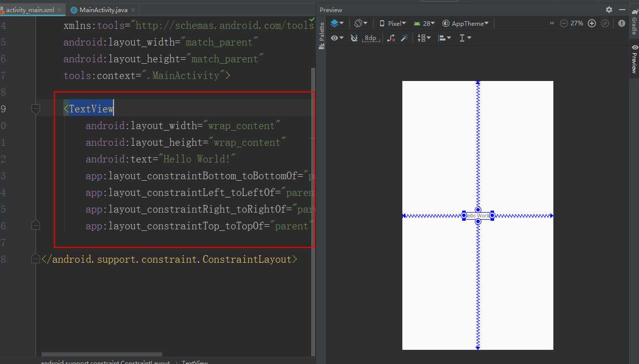
Task: Select the Hello World TextView in preview
Action: click(x=478, y=216)
